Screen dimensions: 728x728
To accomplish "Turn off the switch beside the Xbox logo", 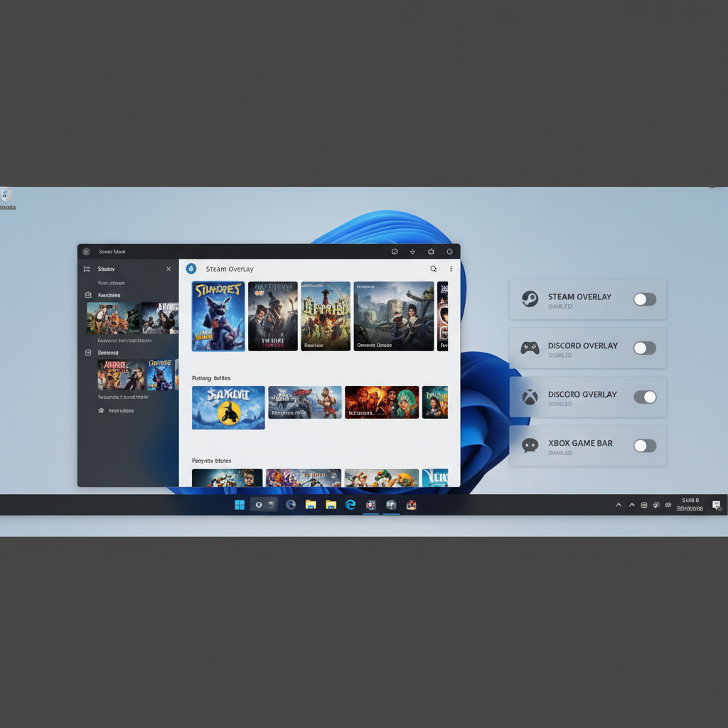I will click(x=645, y=397).
